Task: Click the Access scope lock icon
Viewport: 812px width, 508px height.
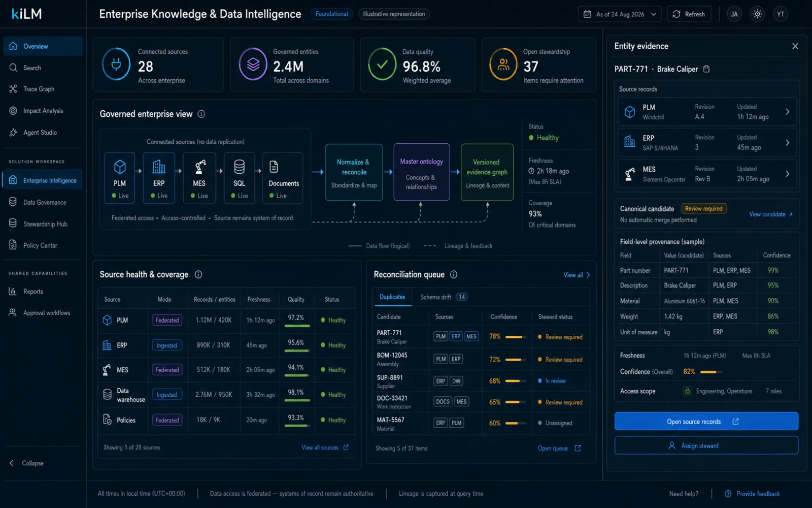Action: [688, 391]
